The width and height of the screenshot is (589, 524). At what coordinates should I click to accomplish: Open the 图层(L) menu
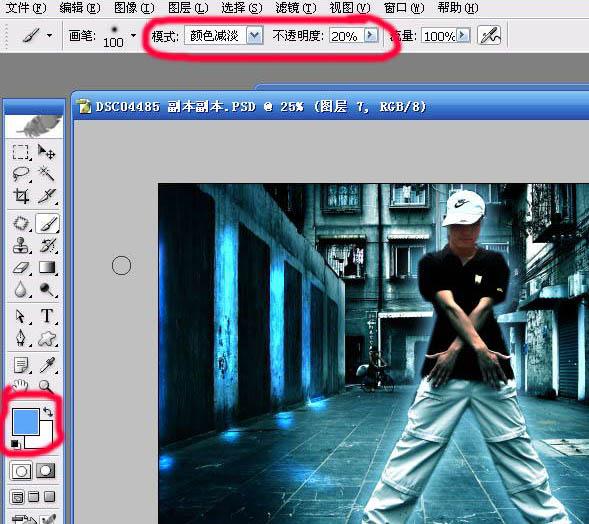(188, 8)
